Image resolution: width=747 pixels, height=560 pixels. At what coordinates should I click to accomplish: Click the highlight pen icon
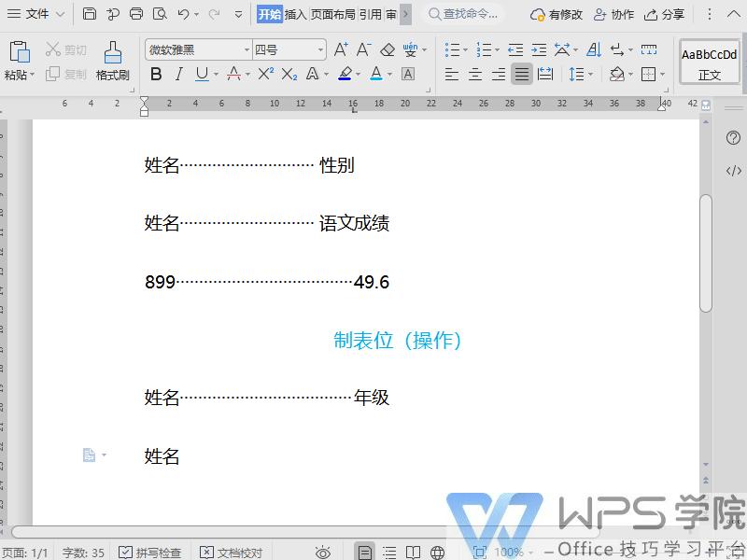344,75
